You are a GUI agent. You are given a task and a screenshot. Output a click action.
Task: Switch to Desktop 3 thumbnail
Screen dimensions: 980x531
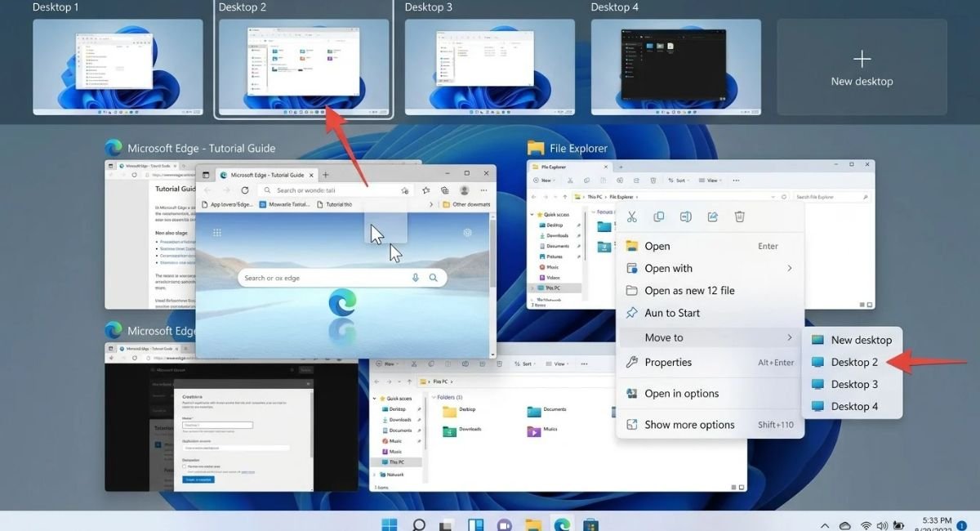tap(490, 67)
